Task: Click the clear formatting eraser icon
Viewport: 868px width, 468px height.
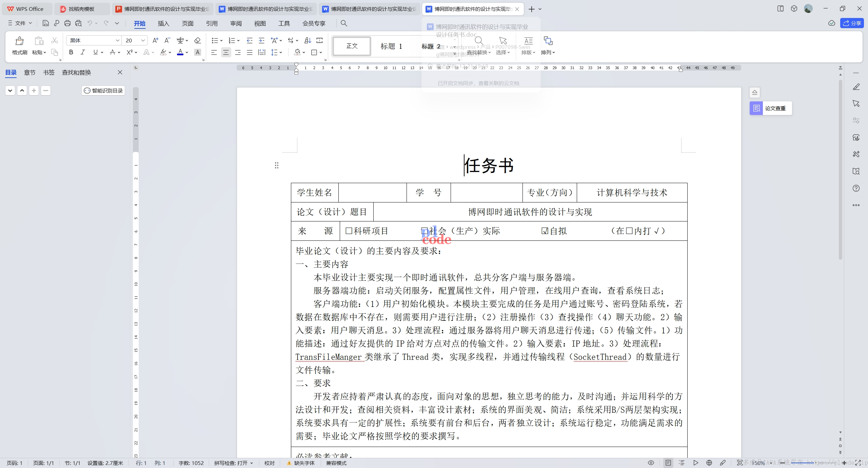Action: point(197,40)
